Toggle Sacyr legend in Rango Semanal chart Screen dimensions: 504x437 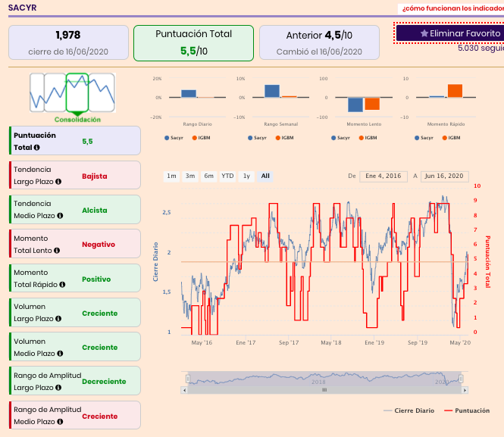point(257,138)
